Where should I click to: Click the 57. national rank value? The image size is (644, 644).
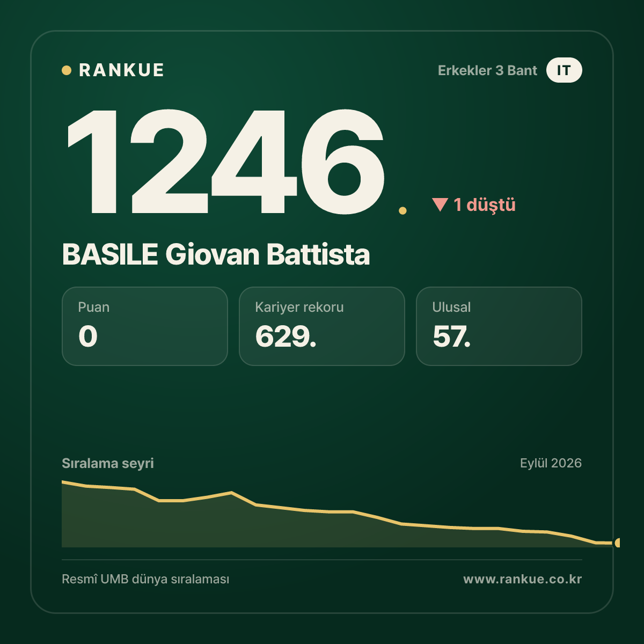[x=451, y=336]
